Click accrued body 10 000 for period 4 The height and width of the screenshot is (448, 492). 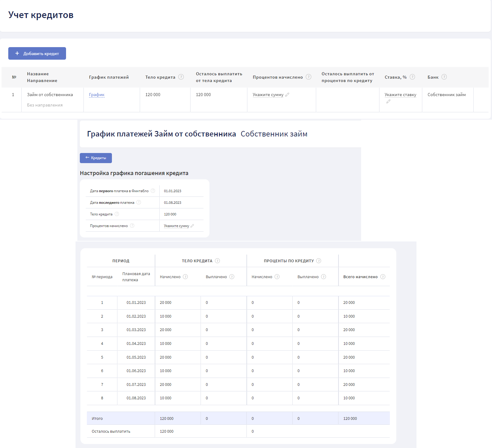click(x=165, y=344)
